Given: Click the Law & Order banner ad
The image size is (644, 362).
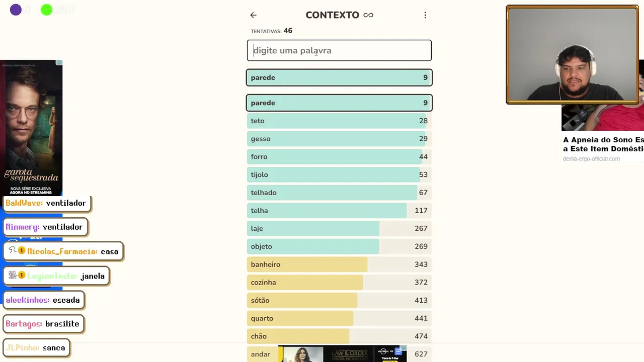Looking at the screenshot, I should (x=342, y=354).
